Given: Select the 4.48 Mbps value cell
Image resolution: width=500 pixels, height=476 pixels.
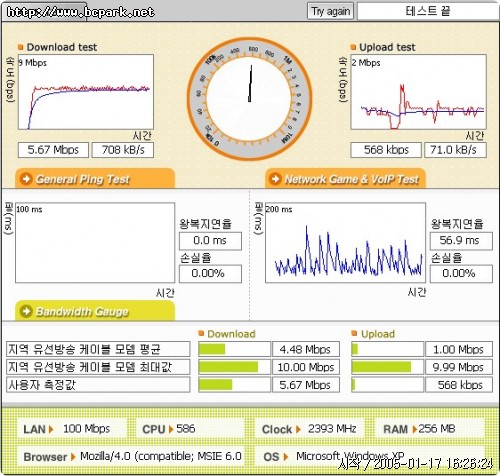Looking at the screenshot, I should (x=306, y=349).
